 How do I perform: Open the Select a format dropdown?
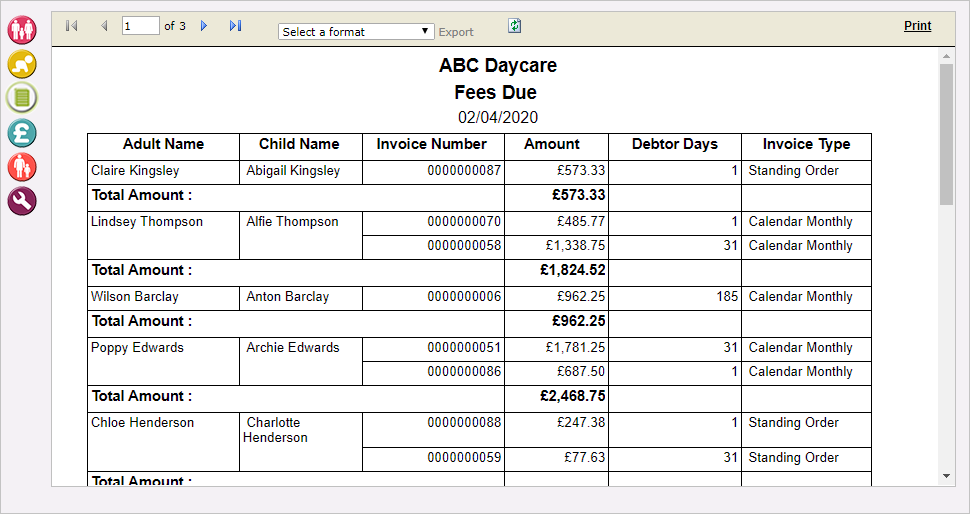356,32
